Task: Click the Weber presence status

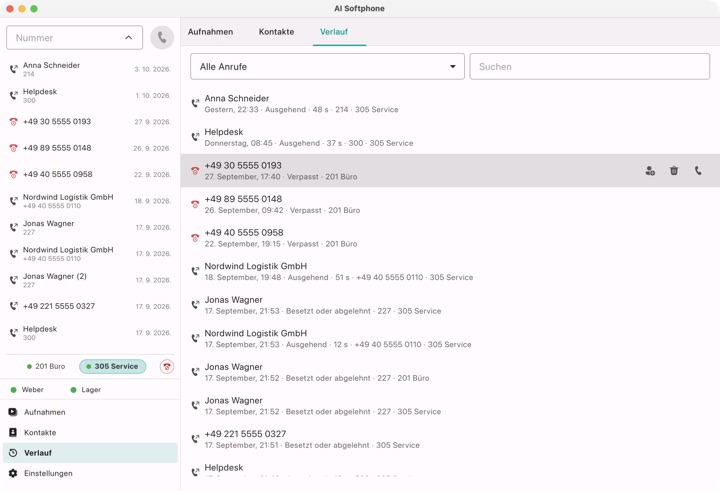Action: [x=27, y=389]
